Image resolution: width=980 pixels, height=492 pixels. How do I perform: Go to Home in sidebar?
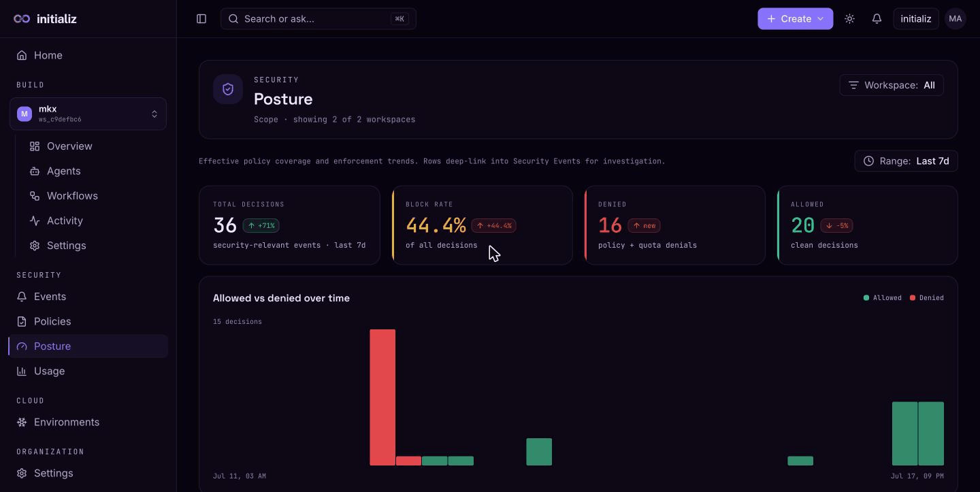[x=88, y=55]
